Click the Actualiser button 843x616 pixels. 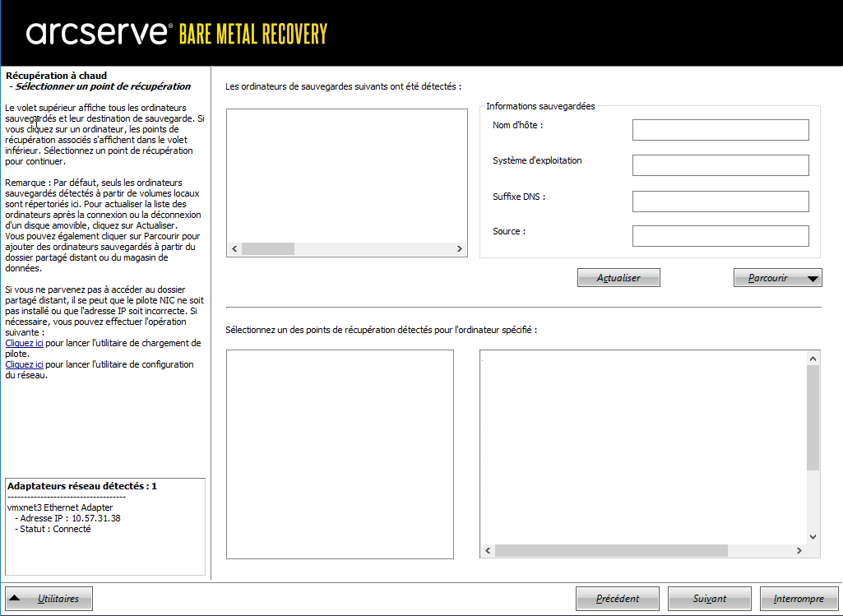618,278
